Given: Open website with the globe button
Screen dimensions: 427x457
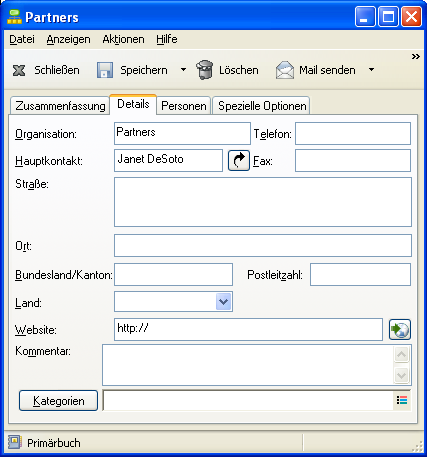Looking at the screenshot, I should pos(400,329).
